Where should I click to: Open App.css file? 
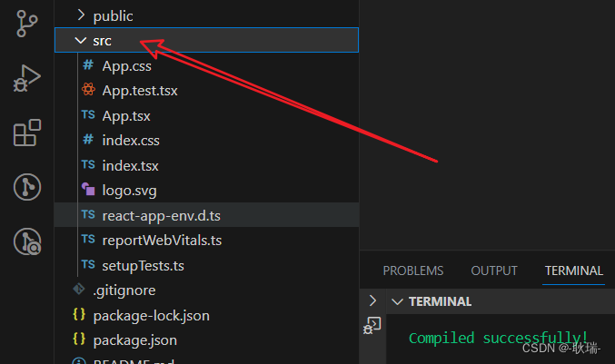click(126, 66)
